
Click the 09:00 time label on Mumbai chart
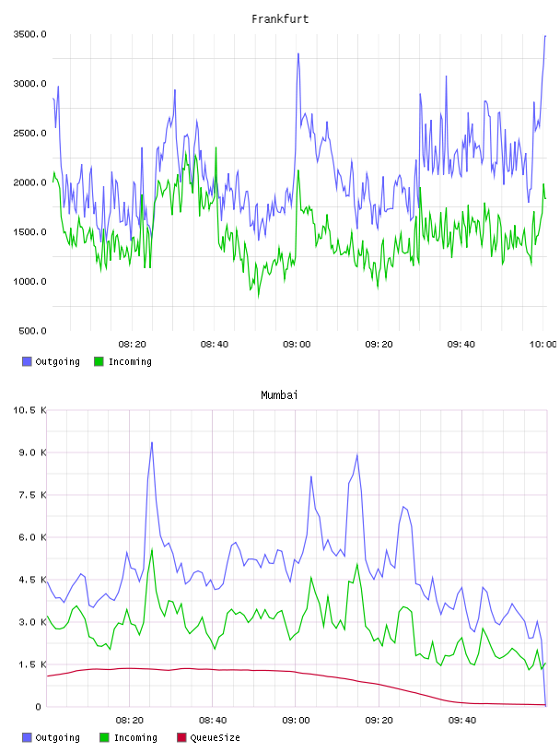point(296,720)
